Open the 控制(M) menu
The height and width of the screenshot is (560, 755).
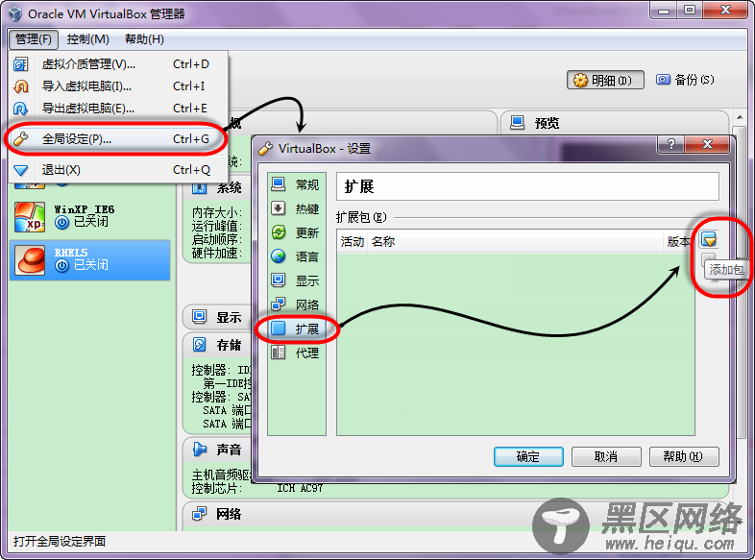point(88,39)
